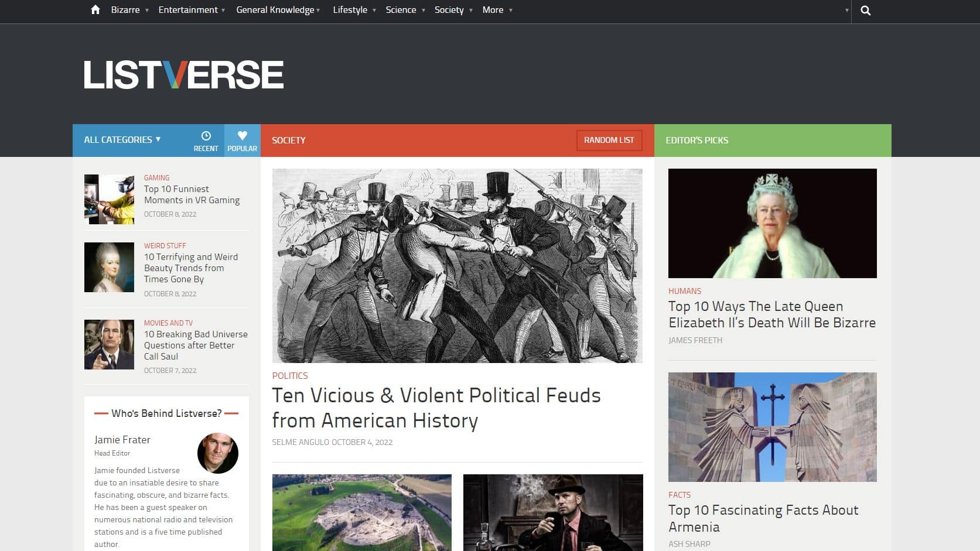The image size is (980, 551).
Task: Click the Who's Behind Listverse? heading
Action: [166, 413]
